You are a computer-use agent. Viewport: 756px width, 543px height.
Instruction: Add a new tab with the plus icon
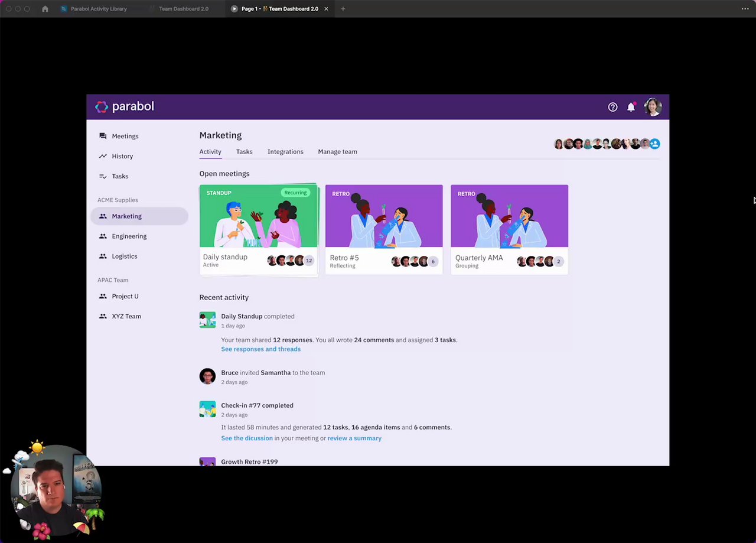click(343, 9)
